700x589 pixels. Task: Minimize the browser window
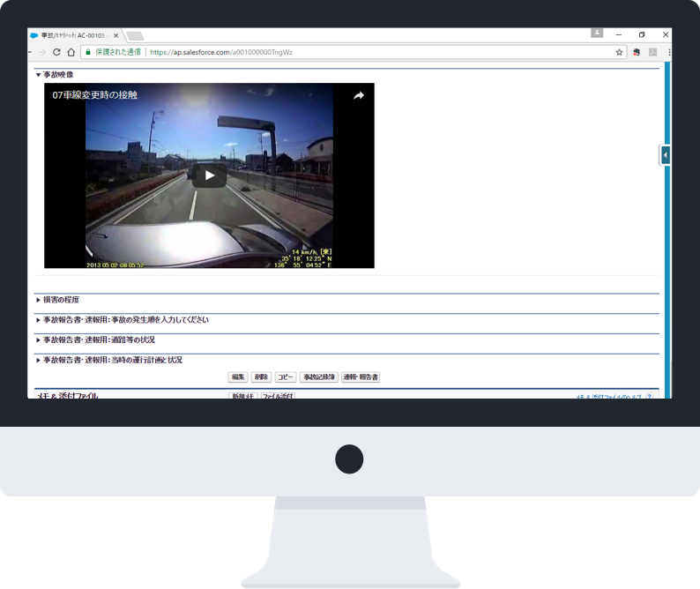619,34
